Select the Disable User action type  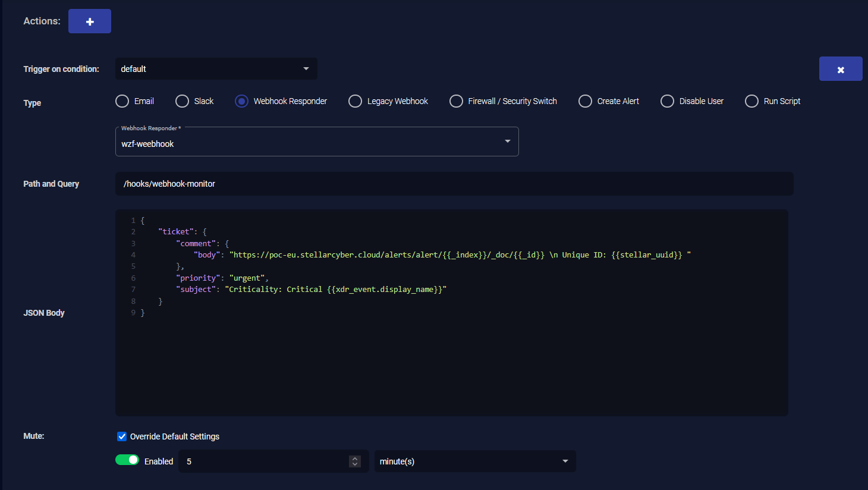coord(668,101)
